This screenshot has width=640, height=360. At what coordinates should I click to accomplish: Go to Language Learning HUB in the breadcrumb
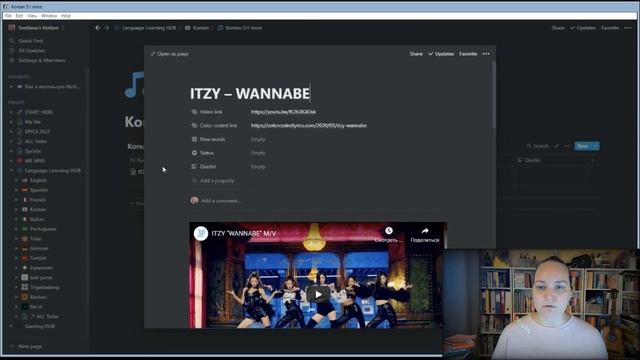coord(149,28)
